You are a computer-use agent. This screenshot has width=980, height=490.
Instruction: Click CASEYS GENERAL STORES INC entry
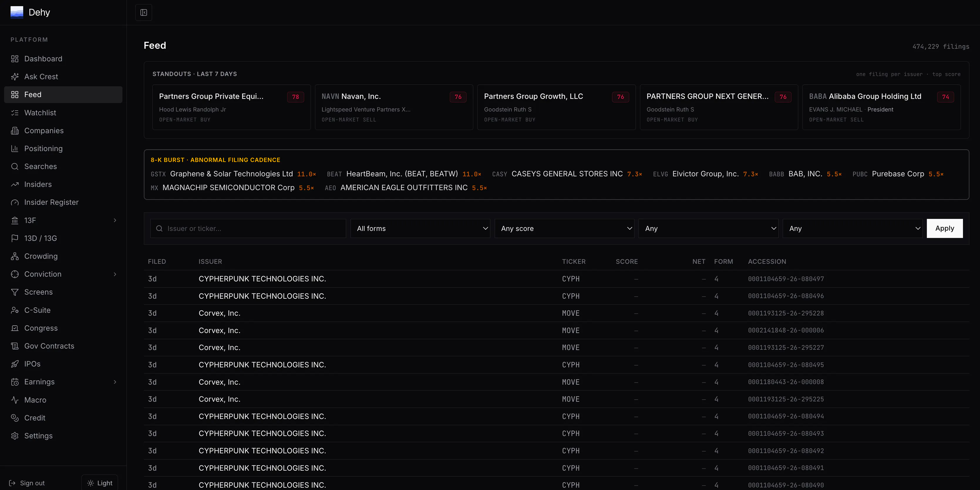coord(567,174)
